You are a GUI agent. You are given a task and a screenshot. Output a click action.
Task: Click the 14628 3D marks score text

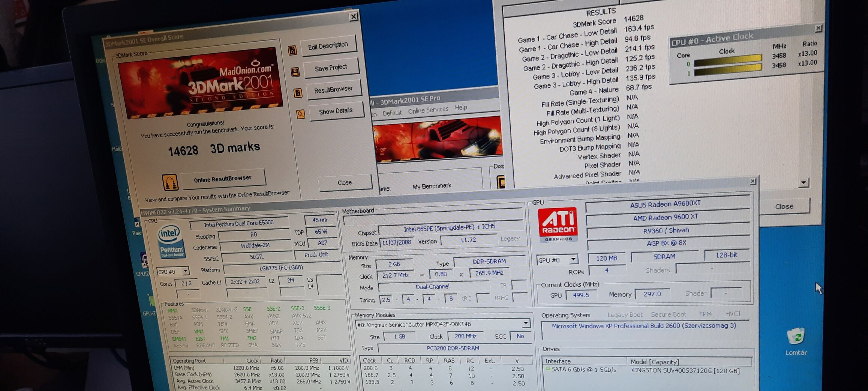214,149
